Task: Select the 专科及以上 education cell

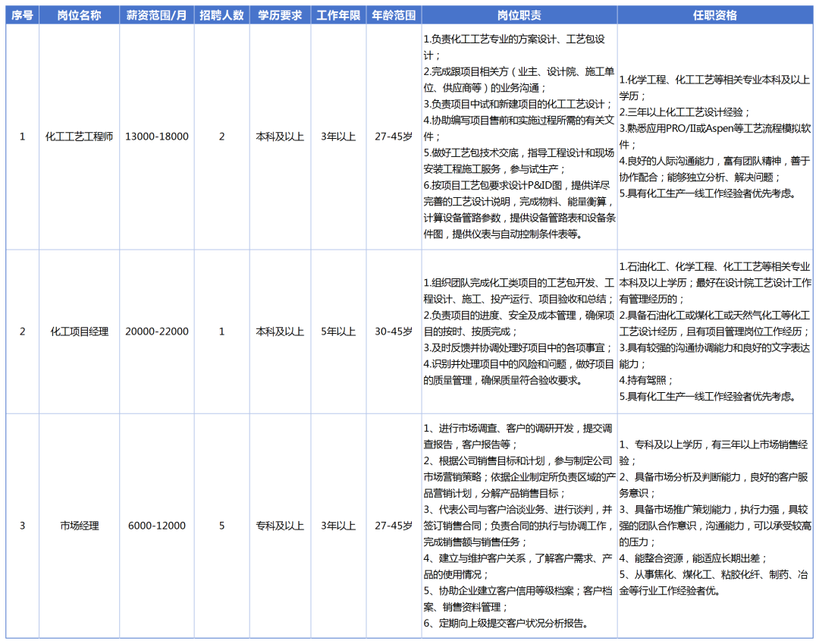Action: [x=280, y=526]
